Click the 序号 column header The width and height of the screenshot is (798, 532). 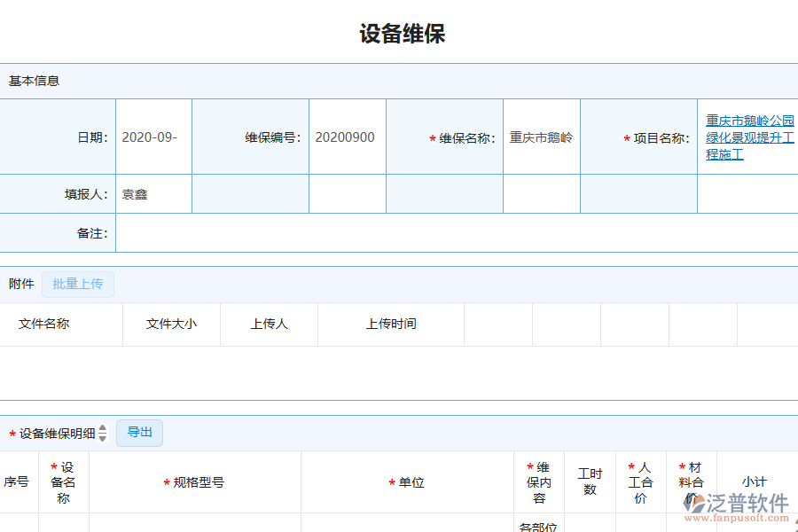15,482
